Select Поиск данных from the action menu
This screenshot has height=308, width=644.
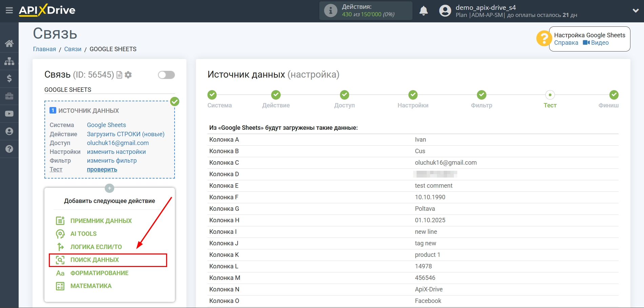click(94, 260)
